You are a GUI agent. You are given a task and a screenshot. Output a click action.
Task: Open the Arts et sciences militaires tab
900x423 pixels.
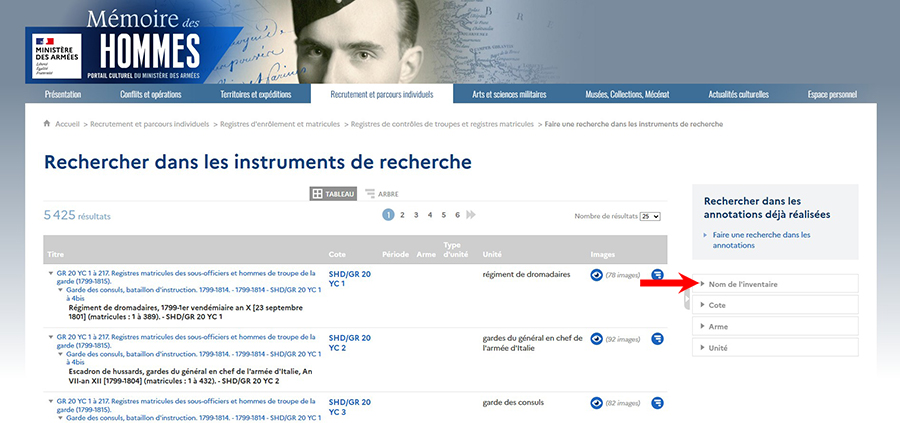[x=510, y=94]
